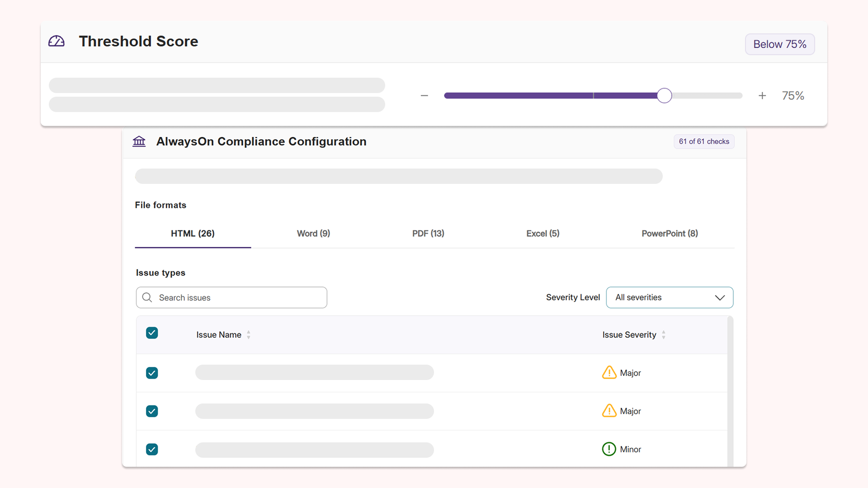Click the Minor severity circle icon
This screenshot has height=488, width=868.
click(x=609, y=449)
